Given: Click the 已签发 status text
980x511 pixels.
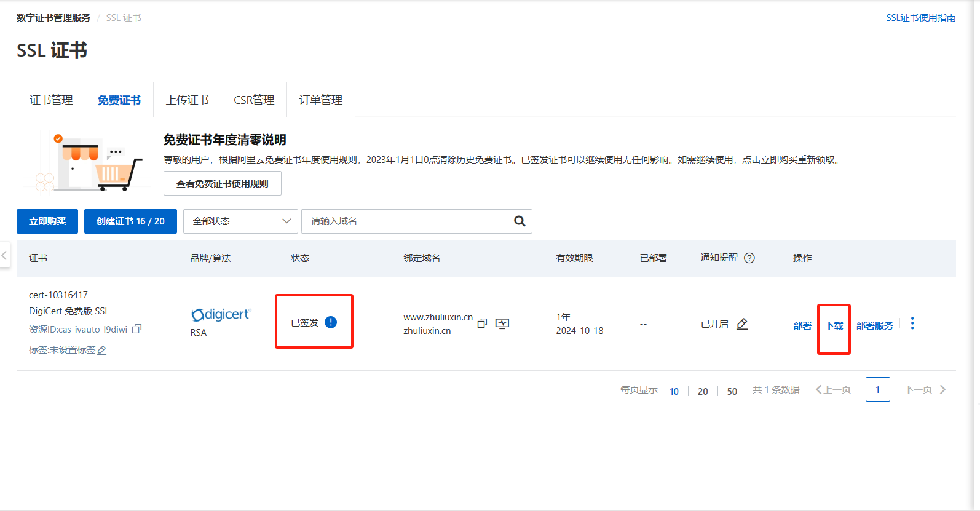Looking at the screenshot, I should click(304, 323).
